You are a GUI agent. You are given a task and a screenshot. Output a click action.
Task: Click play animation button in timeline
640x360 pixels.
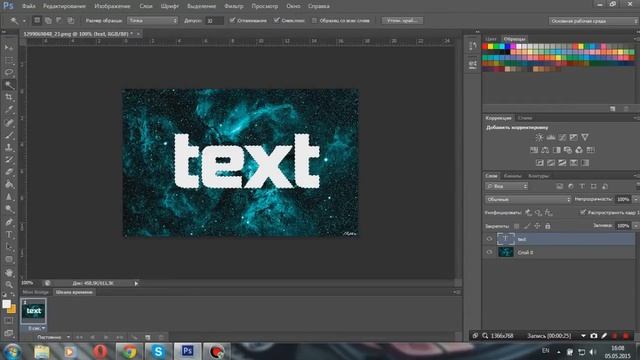tap(106, 337)
